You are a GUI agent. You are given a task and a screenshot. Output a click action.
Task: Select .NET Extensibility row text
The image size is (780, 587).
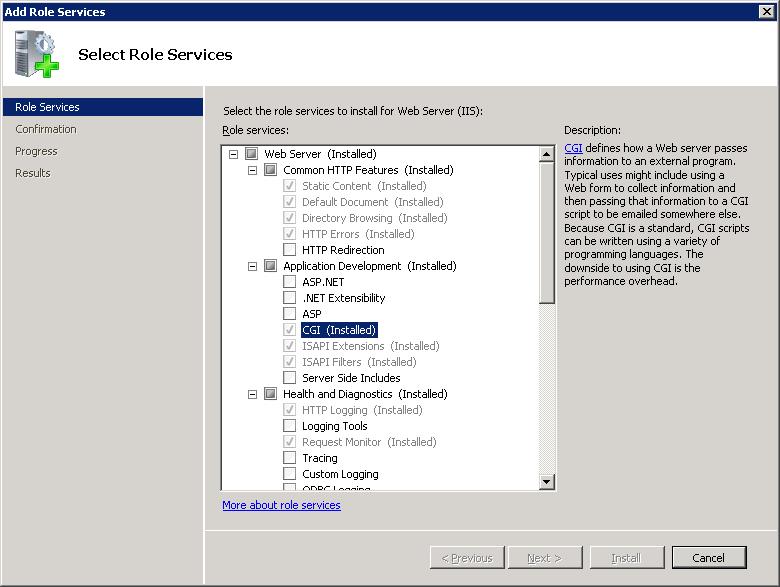click(x=344, y=298)
